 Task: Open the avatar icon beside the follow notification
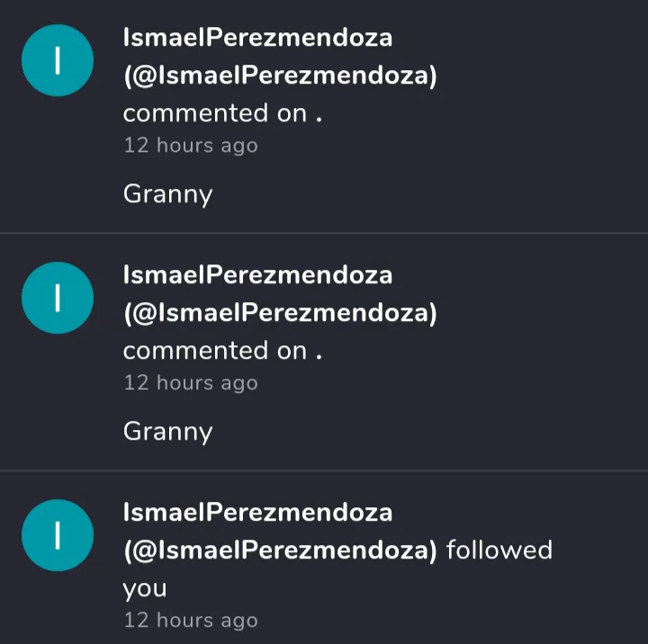(58, 535)
